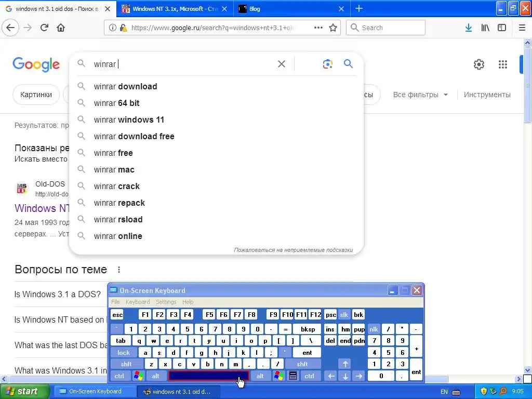This screenshot has height=399, width=532.
Task: Toggle the lock (caps lock) key on the keyboard
Action: tap(124, 353)
